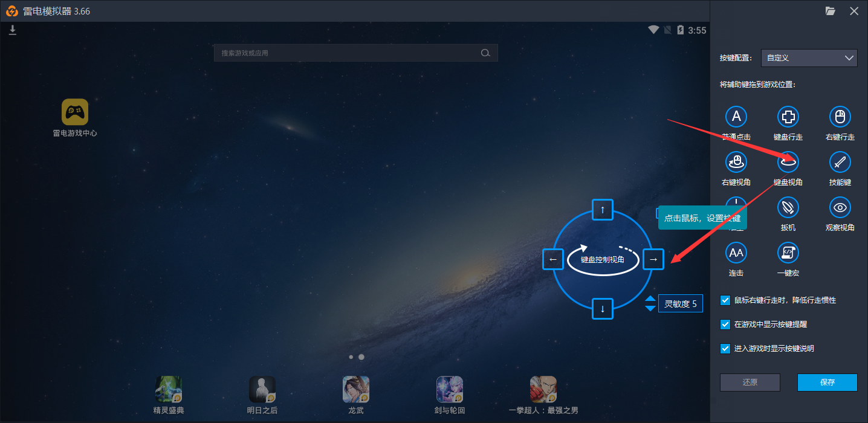Select the 连击 combo click icon
Viewport: 868px width, 423px height.
tap(736, 253)
